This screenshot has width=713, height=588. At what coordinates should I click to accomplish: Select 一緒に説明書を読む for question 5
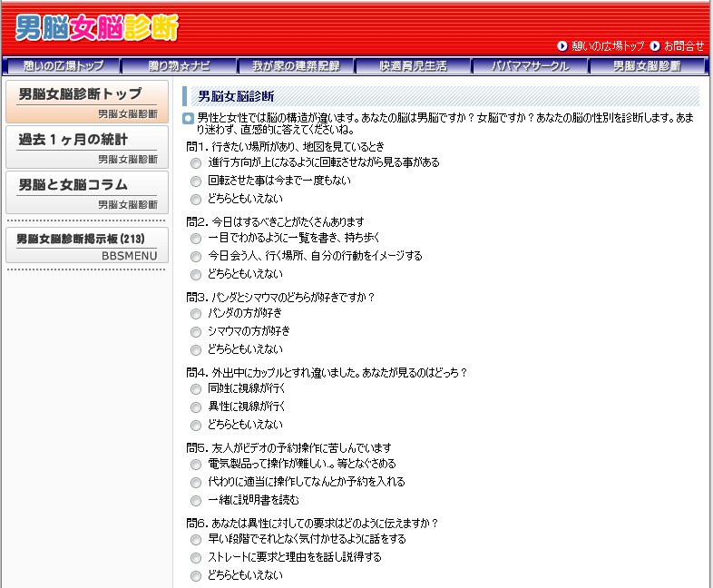[196, 500]
